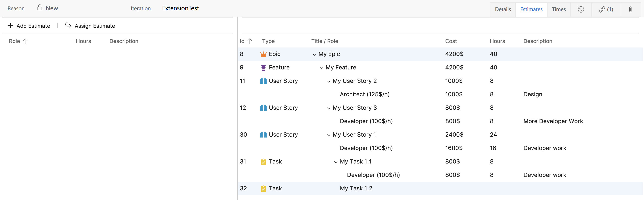Screen dimensions: 644x200
Task: Select the My Task 1.2 row
Action: tap(356, 189)
